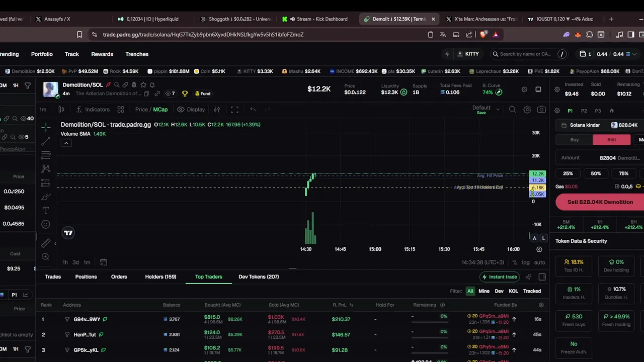Select the ruler measure tool
This screenshot has height=362, width=644.
46,243
